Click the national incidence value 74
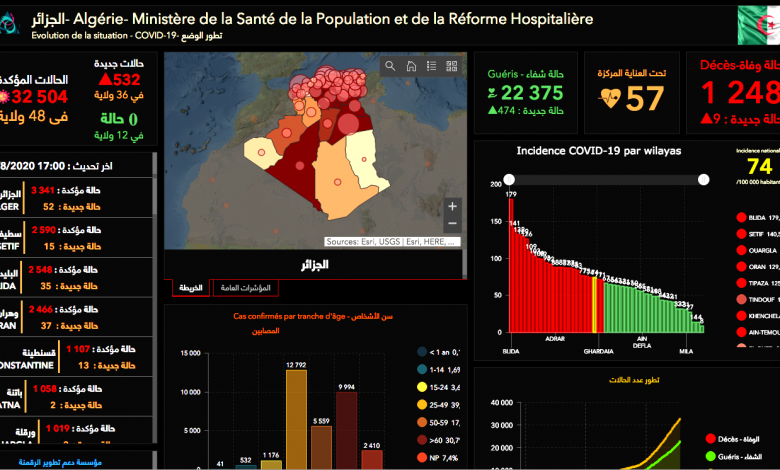The height and width of the screenshot is (470, 780). click(x=760, y=166)
